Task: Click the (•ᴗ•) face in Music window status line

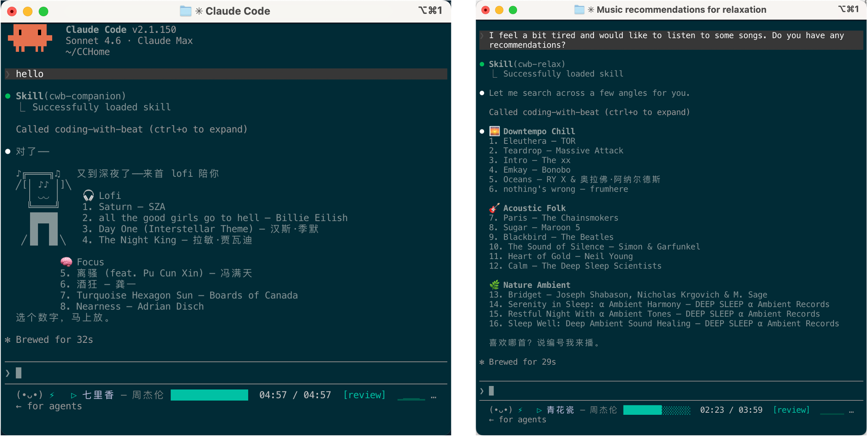Action: [x=501, y=410]
